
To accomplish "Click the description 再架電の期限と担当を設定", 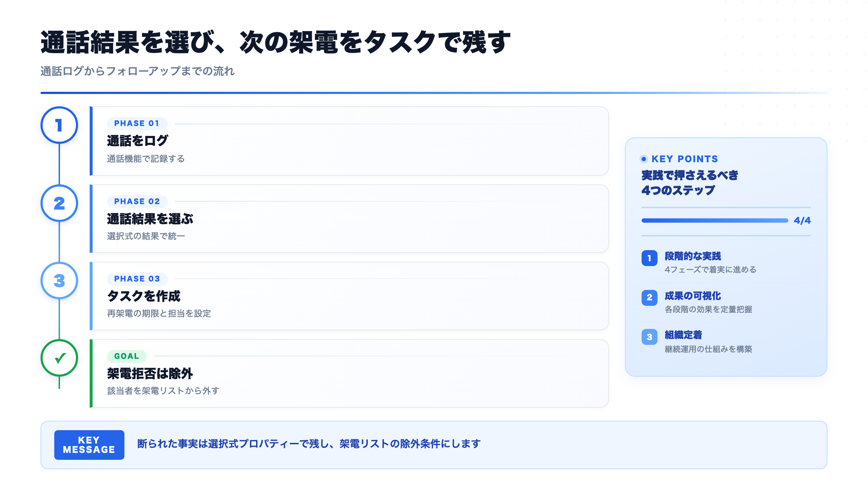I will (x=159, y=313).
